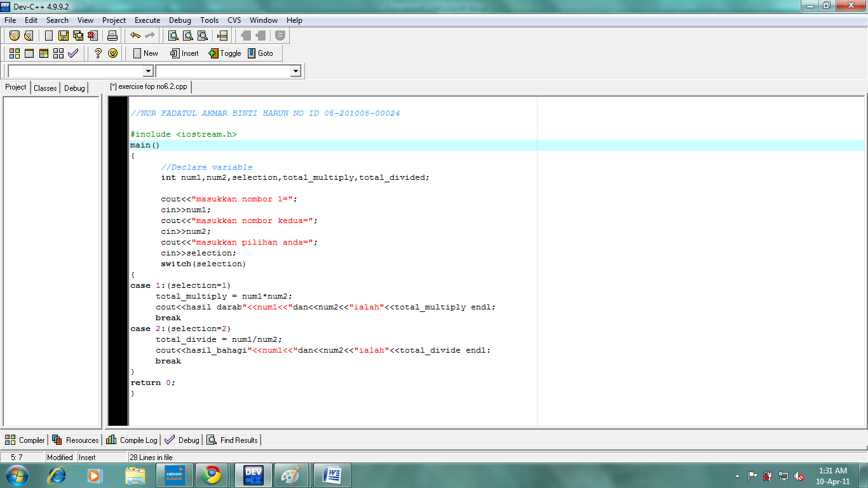The image size is (868, 488).
Task: Open the Find Results bottom tab
Action: (x=233, y=440)
